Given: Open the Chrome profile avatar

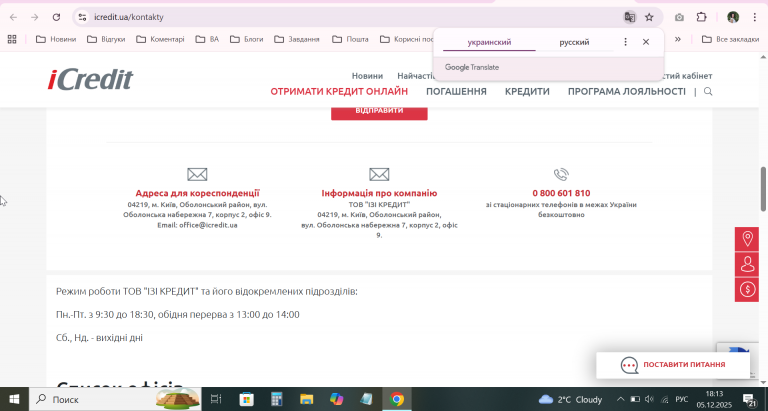Looking at the screenshot, I should (733, 17).
